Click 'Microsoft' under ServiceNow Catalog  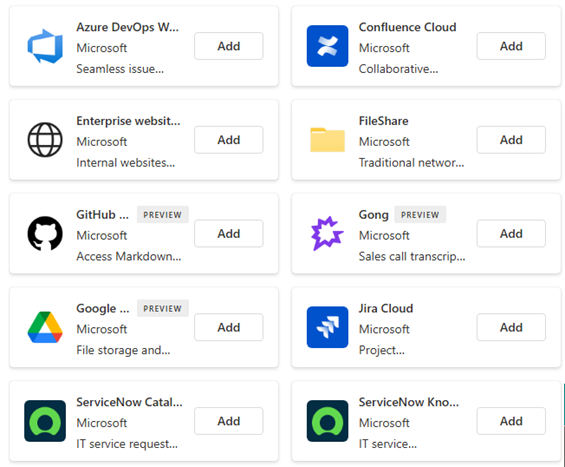pos(102,423)
